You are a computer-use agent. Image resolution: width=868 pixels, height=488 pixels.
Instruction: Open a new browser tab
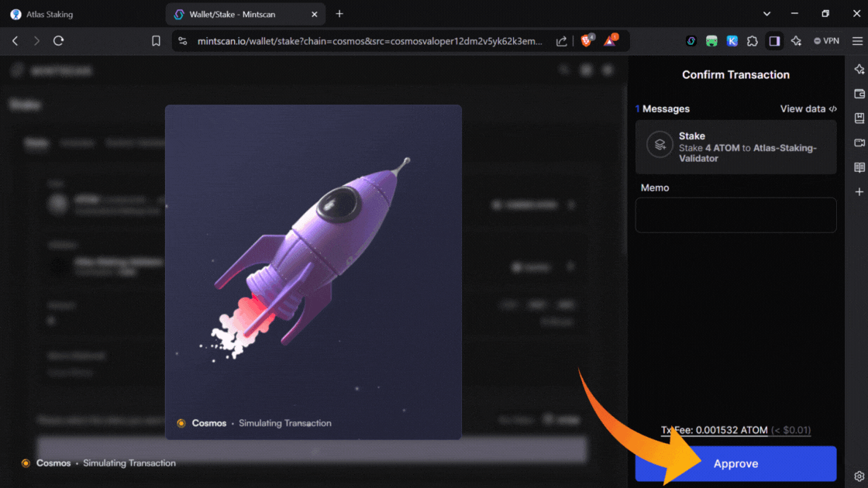pos(339,14)
